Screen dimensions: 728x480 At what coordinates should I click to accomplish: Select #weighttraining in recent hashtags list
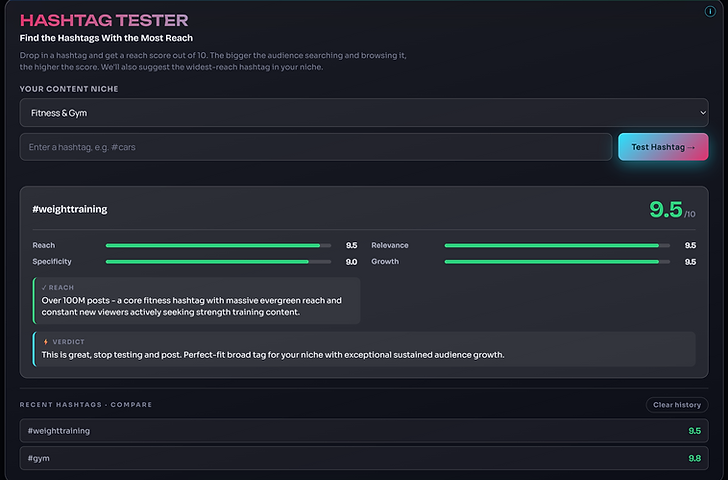(364, 431)
